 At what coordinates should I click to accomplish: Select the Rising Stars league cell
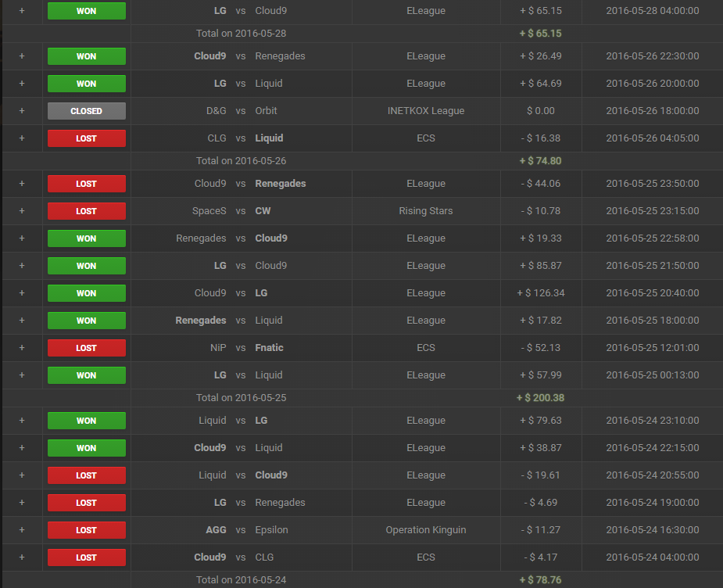point(426,211)
